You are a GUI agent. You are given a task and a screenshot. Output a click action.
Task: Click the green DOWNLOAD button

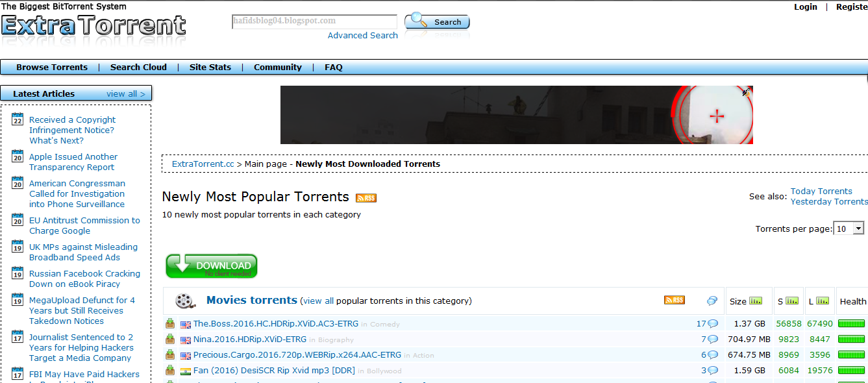click(212, 266)
